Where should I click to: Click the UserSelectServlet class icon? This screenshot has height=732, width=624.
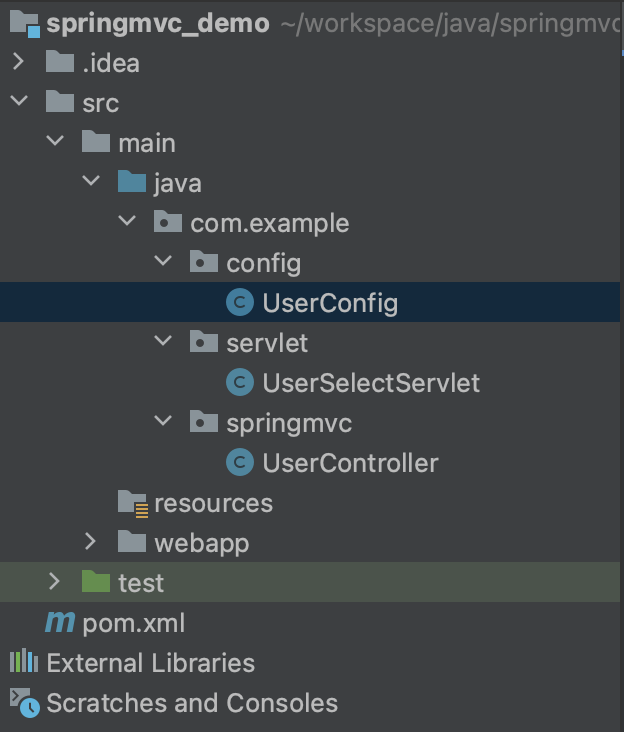[x=239, y=383]
